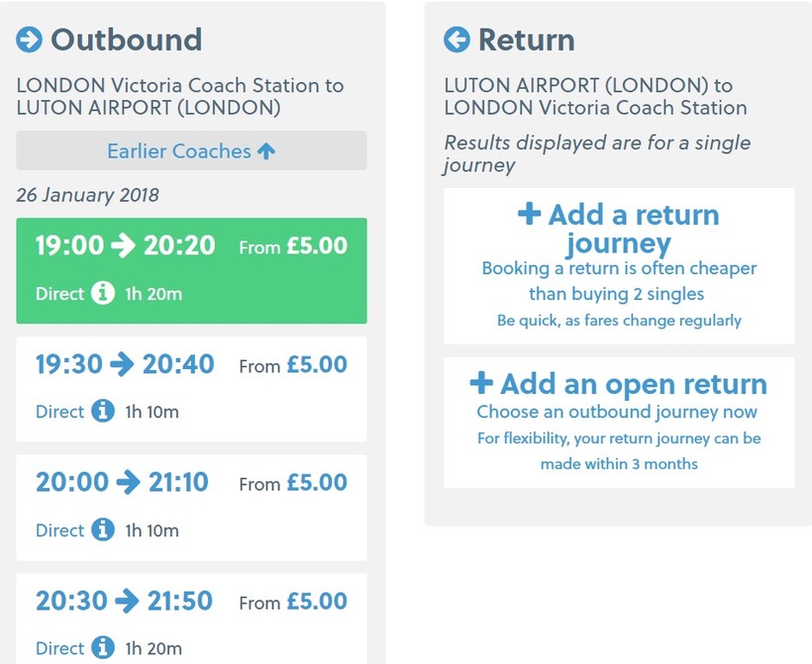The width and height of the screenshot is (812, 664).
Task: Click the plus icon beside Add a return journey
Action: tap(530, 214)
